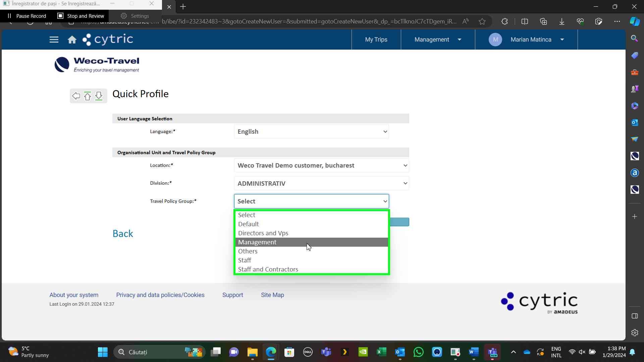Open the clock showing 1:38 PM
This screenshot has width=644, height=362.
(x=614, y=352)
